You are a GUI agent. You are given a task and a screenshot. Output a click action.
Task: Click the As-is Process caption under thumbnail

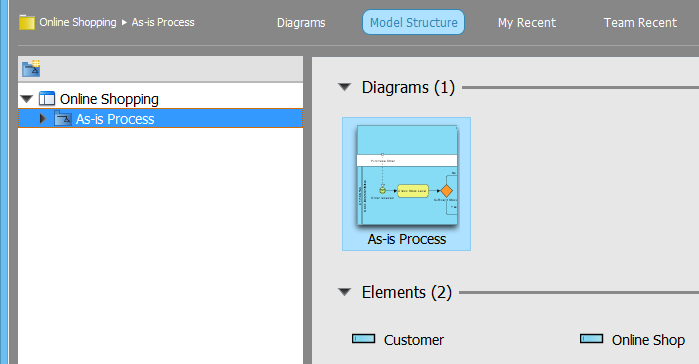(x=407, y=239)
